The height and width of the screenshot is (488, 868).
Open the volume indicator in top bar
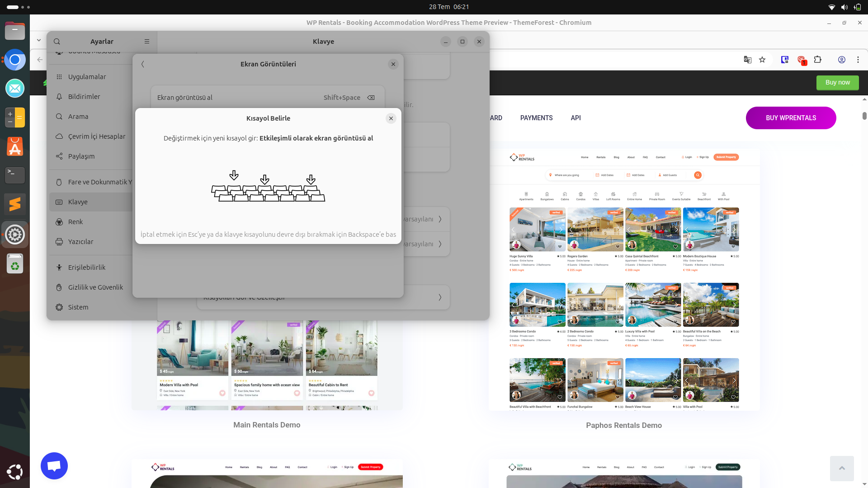[844, 7]
